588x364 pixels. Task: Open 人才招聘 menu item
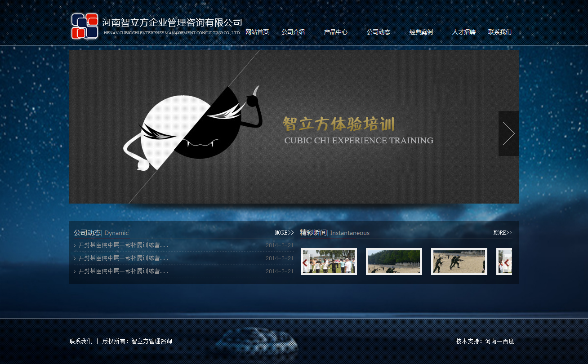coord(464,32)
